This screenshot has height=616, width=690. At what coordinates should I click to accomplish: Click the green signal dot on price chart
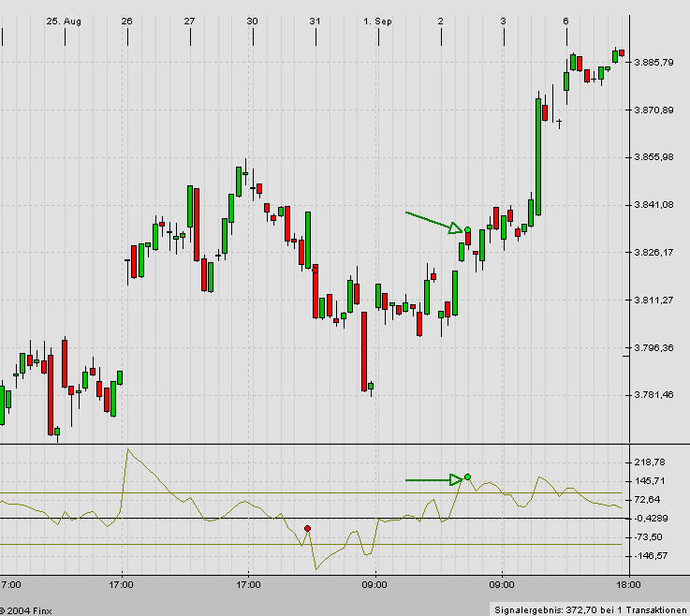(467, 229)
